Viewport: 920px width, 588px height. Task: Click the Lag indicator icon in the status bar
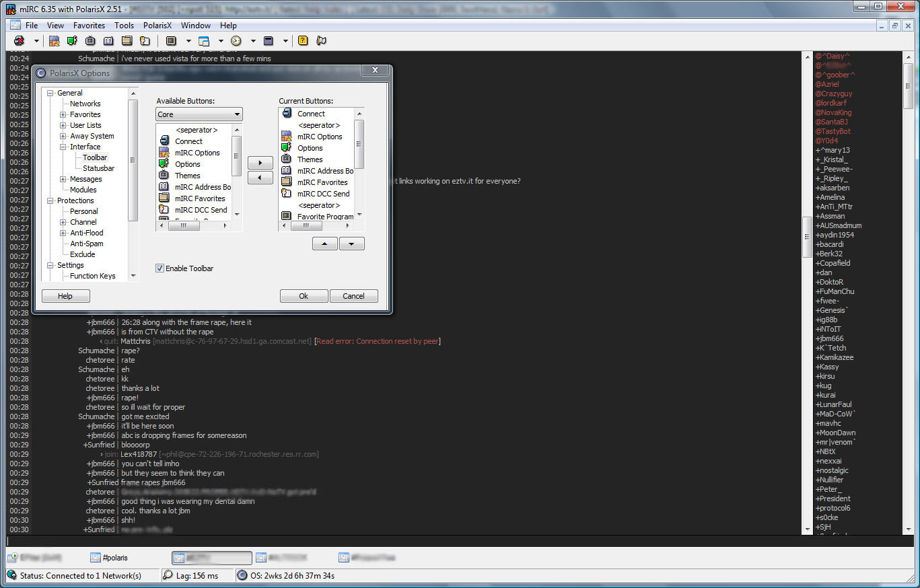[168, 576]
